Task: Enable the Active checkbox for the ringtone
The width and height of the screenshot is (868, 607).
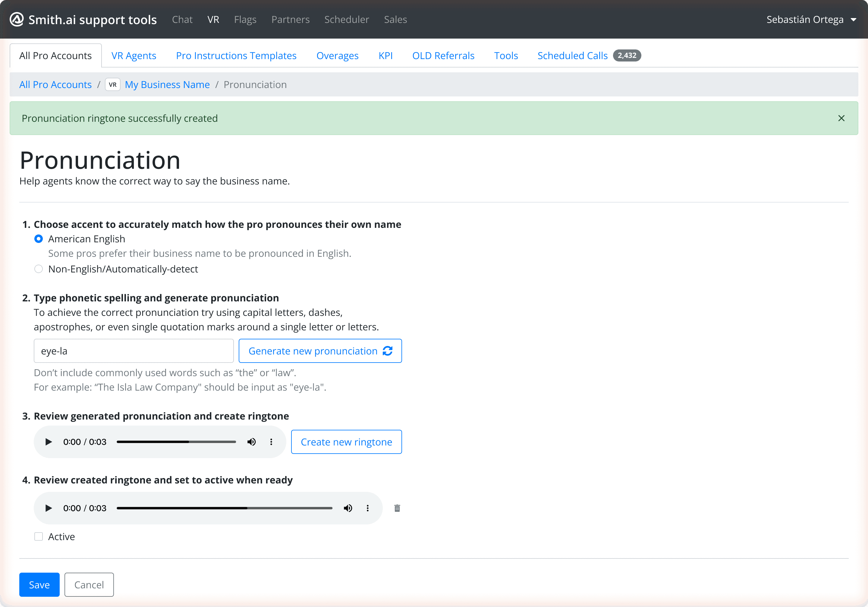Action: (38, 536)
